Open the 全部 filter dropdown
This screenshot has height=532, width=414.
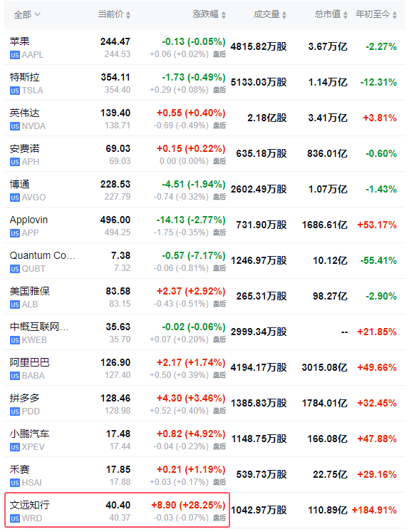tap(27, 14)
